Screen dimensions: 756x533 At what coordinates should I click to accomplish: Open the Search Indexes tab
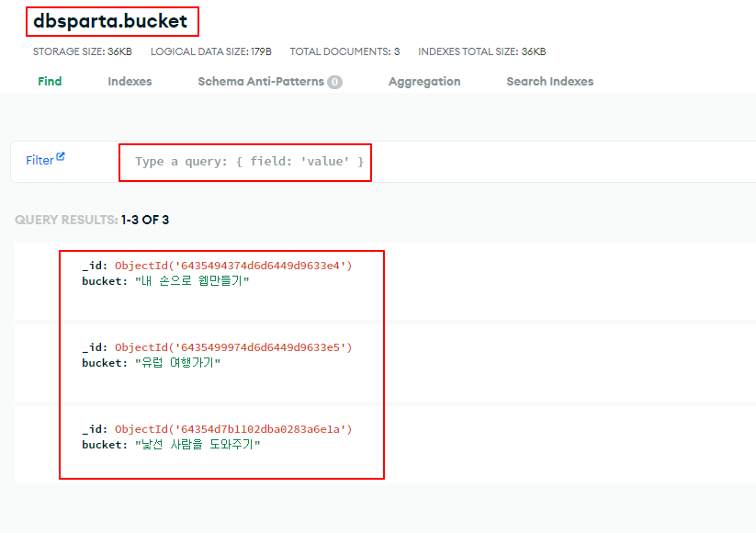tap(549, 81)
